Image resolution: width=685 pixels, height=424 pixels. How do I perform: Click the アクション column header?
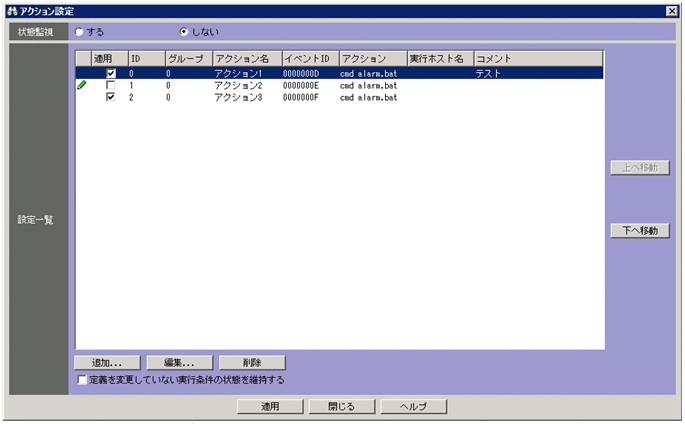[x=374, y=59]
